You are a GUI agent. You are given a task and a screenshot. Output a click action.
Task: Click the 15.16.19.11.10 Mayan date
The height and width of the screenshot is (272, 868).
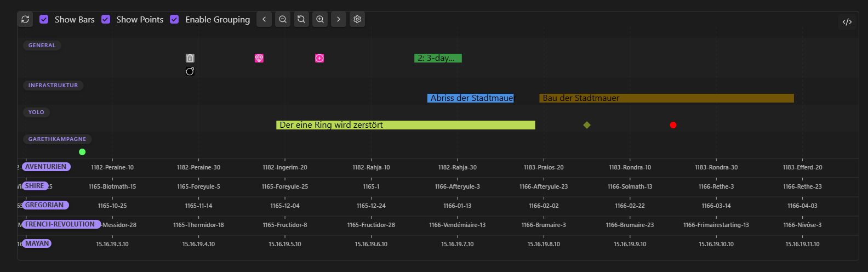coord(802,244)
